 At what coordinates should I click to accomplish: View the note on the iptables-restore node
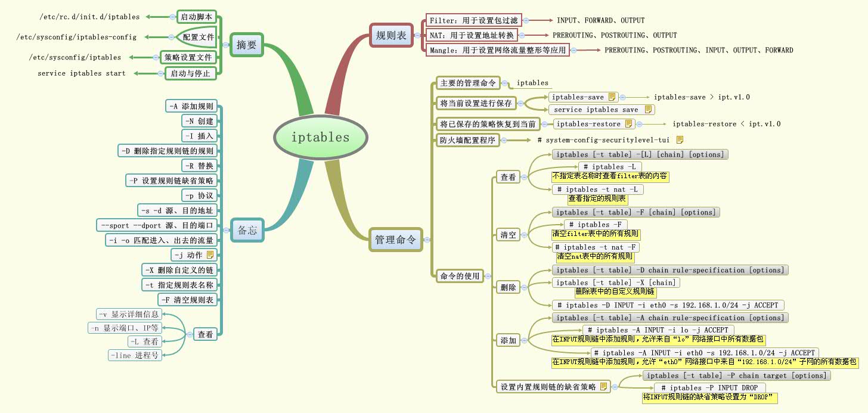(630, 124)
